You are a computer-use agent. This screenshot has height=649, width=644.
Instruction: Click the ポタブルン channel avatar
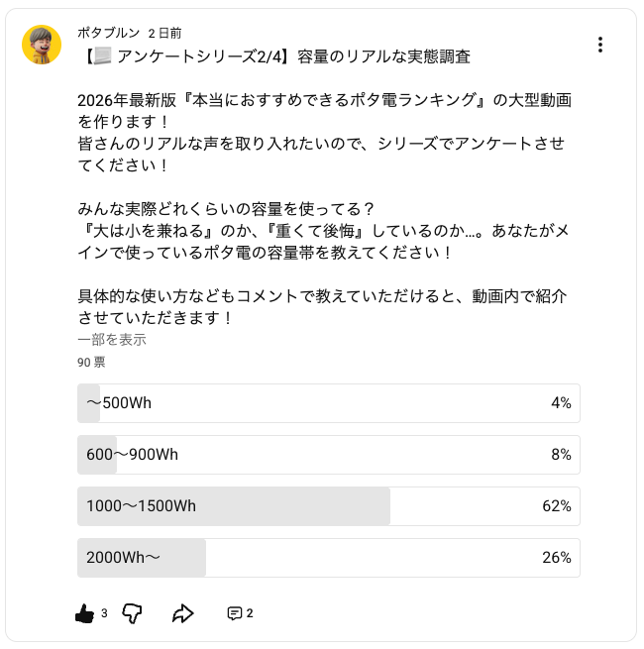click(x=42, y=45)
